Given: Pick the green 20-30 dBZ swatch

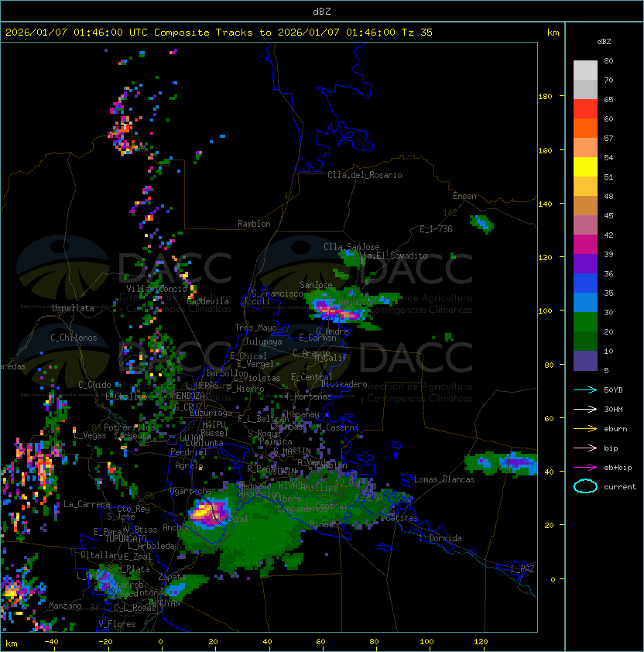Looking at the screenshot, I should tap(585, 321).
